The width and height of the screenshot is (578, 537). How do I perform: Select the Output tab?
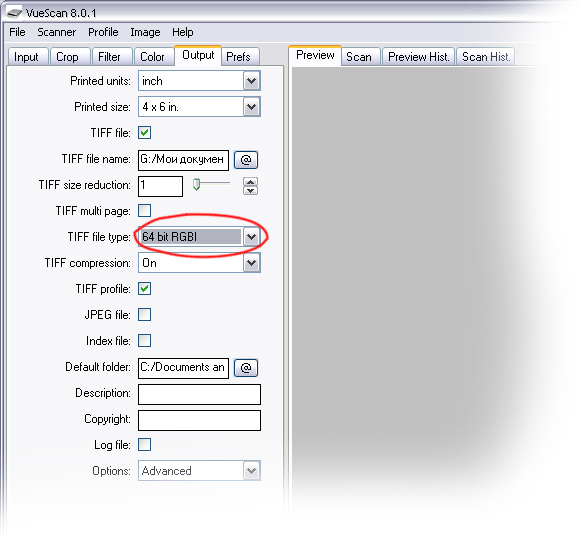(198, 55)
